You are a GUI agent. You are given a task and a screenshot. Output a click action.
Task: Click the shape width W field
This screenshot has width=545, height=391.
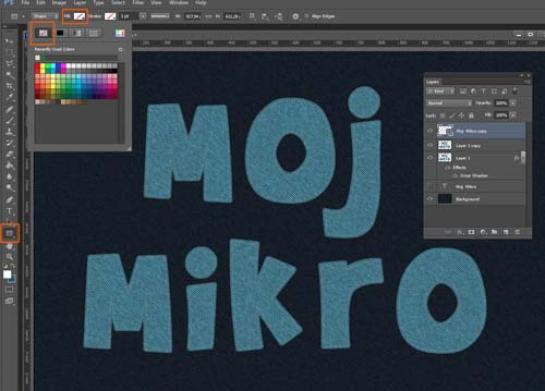pos(192,16)
